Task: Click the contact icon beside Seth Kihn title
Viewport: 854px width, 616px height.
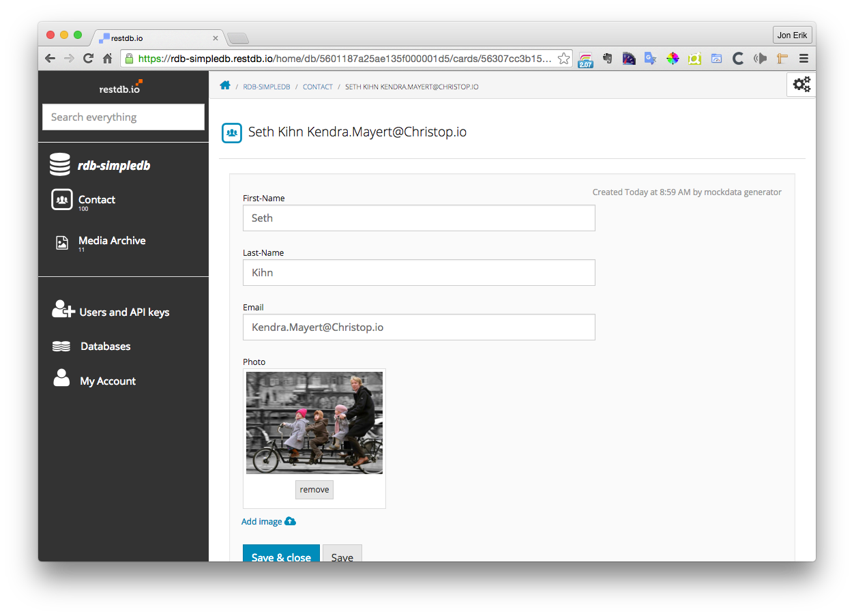Action: click(232, 132)
